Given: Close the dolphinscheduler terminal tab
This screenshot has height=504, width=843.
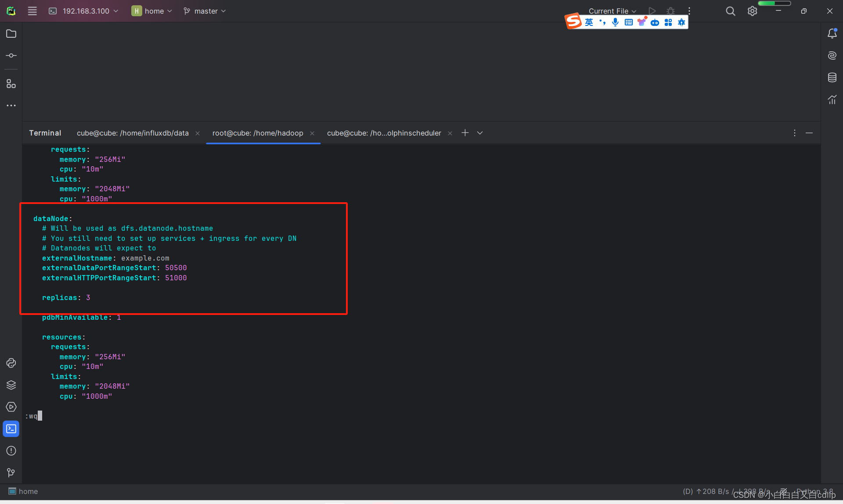Looking at the screenshot, I should [x=450, y=133].
